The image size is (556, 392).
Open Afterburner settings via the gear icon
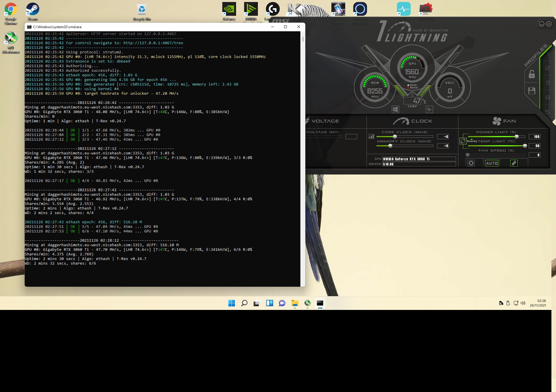pyautogui.click(x=471, y=163)
